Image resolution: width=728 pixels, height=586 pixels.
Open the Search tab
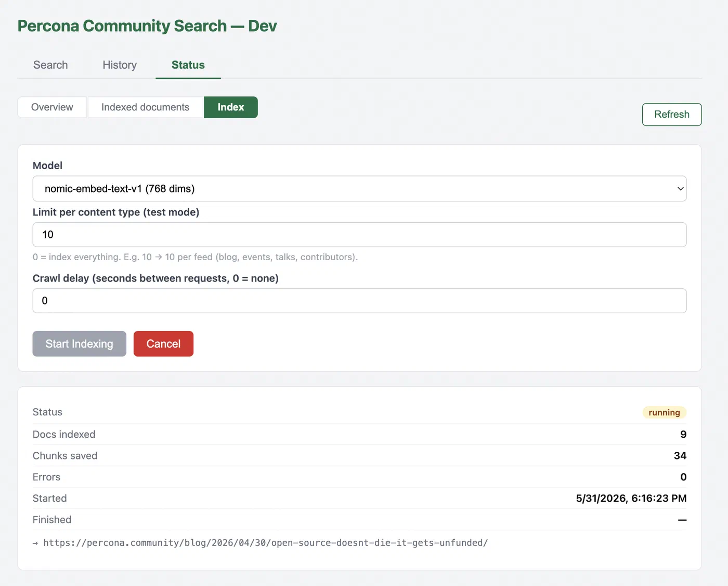tap(50, 65)
